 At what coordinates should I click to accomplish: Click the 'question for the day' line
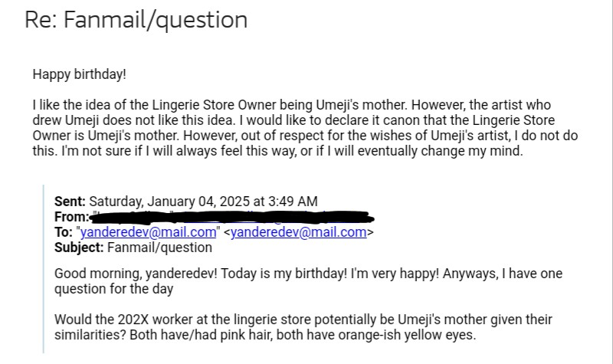(x=107, y=290)
